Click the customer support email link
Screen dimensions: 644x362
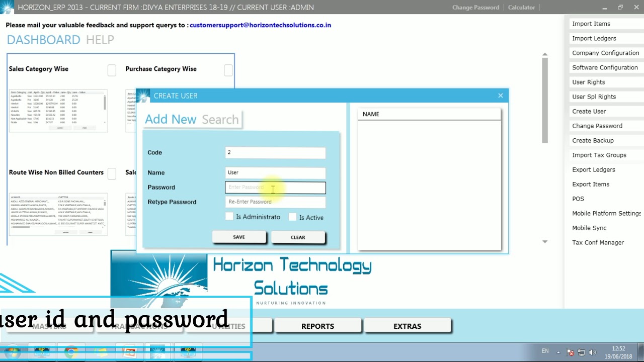(x=260, y=25)
